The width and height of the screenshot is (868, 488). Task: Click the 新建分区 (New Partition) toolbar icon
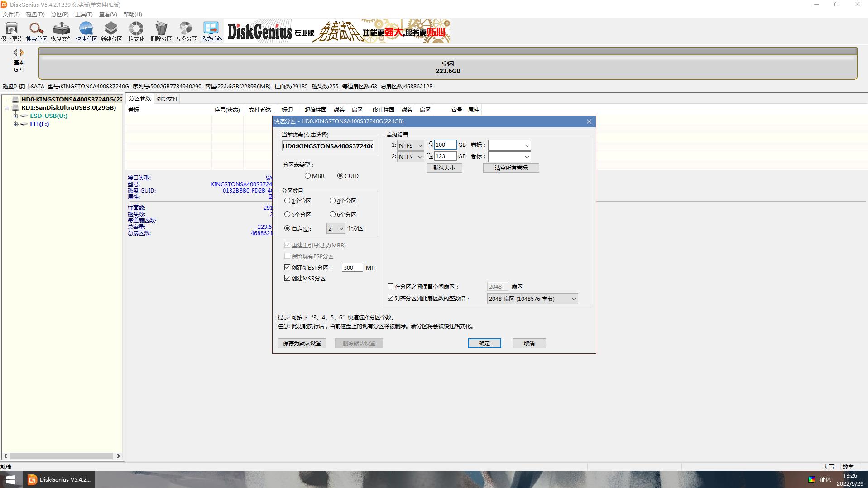tap(111, 32)
